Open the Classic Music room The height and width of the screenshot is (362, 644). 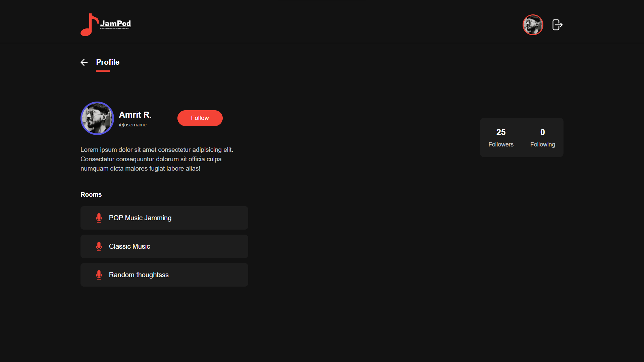point(164,246)
